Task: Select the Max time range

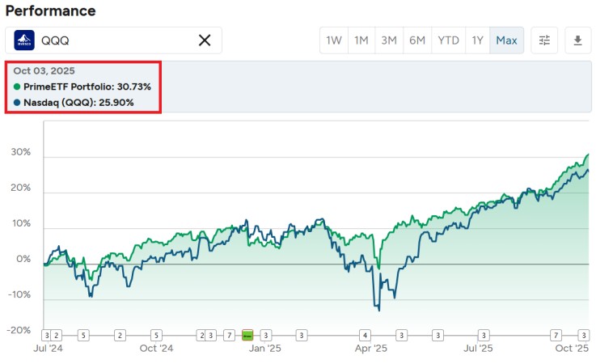Action: (x=506, y=40)
